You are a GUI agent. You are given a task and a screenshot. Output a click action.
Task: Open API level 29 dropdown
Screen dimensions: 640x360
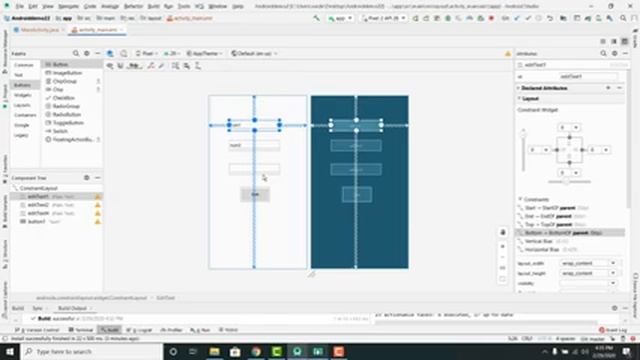tap(173, 53)
